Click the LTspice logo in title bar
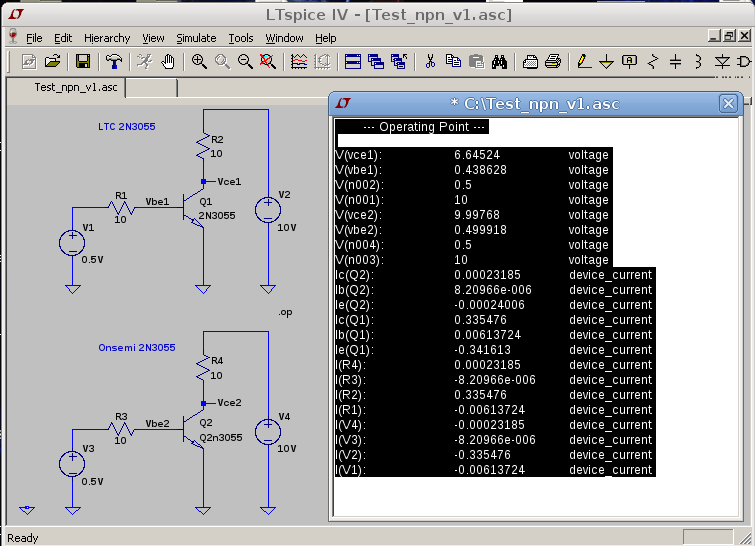 [16, 14]
